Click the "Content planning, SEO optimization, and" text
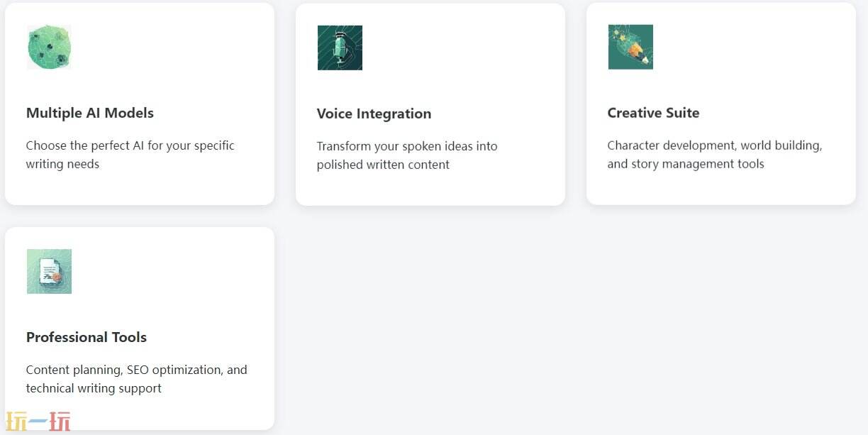868x435 pixels. tap(136, 370)
